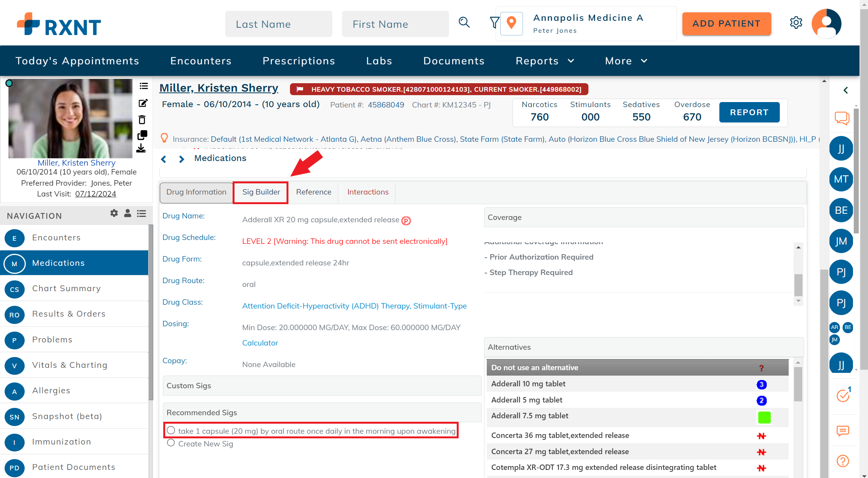Image resolution: width=868 pixels, height=478 pixels.
Task: Click the ADD PATIENT button
Action: pyautogui.click(x=726, y=23)
